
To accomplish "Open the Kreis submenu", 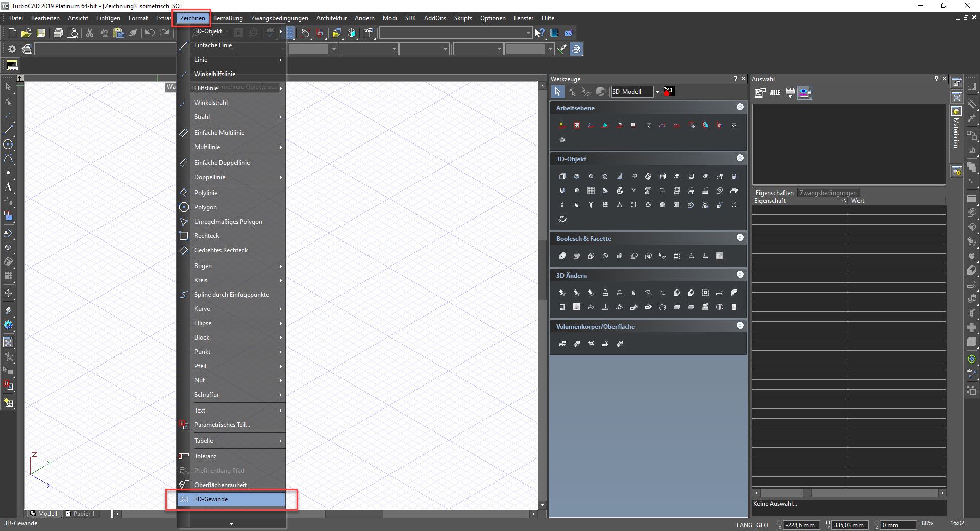I will [x=231, y=280].
